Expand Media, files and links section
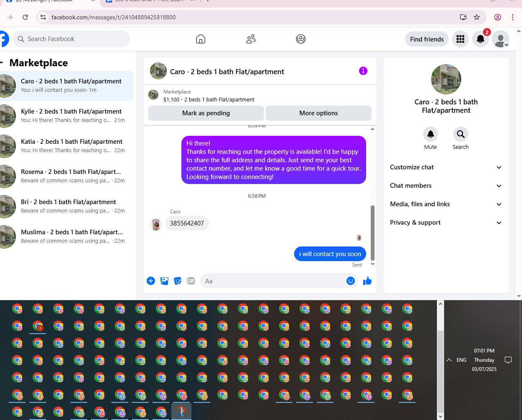The height and width of the screenshot is (420, 522). [x=446, y=204]
